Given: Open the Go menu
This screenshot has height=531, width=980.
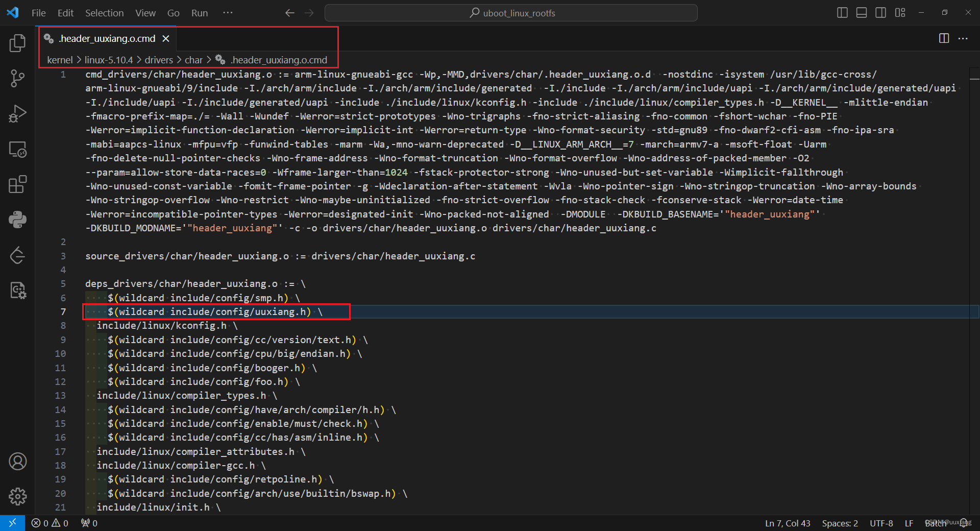Looking at the screenshot, I should pos(173,13).
